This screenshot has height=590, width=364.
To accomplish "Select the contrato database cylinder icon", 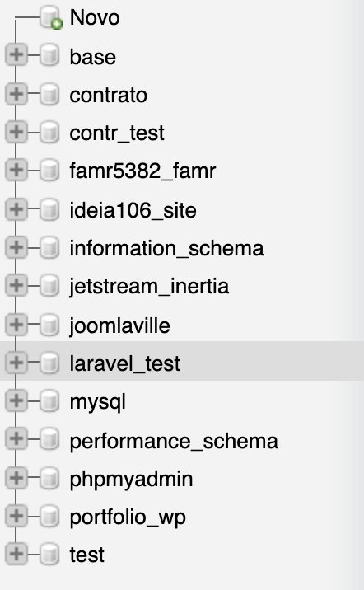I will tap(49, 94).
